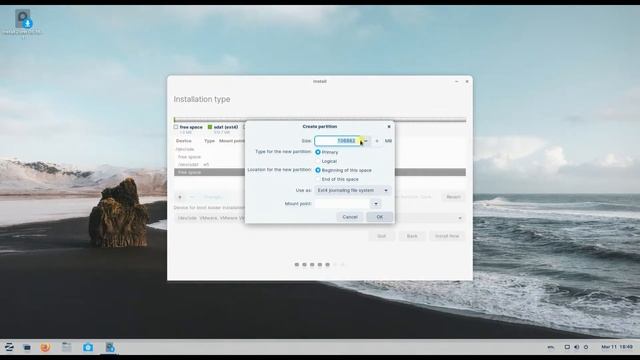Decrease partition size with minus button
The height and width of the screenshot is (360, 640).
click(x=366, y=141)
